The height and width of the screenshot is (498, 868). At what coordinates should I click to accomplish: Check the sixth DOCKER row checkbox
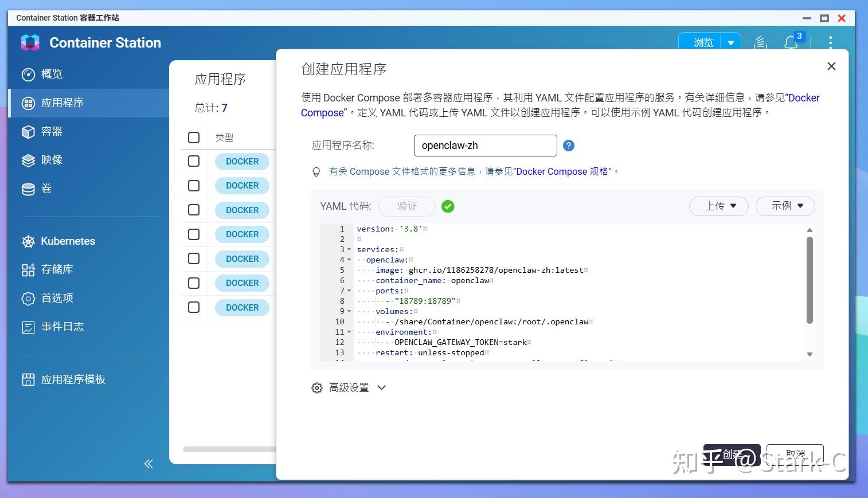pyautogui.click(x=194, y=283)
